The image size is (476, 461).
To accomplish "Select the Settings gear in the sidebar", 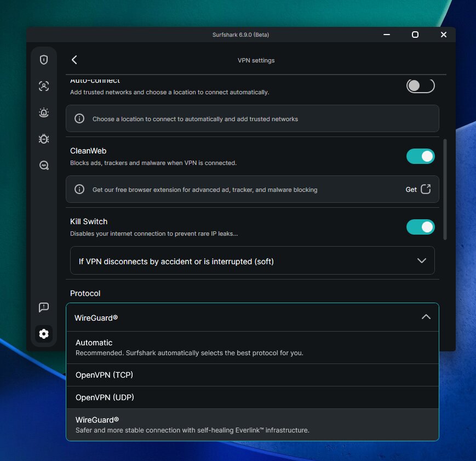I will point(44,334).
